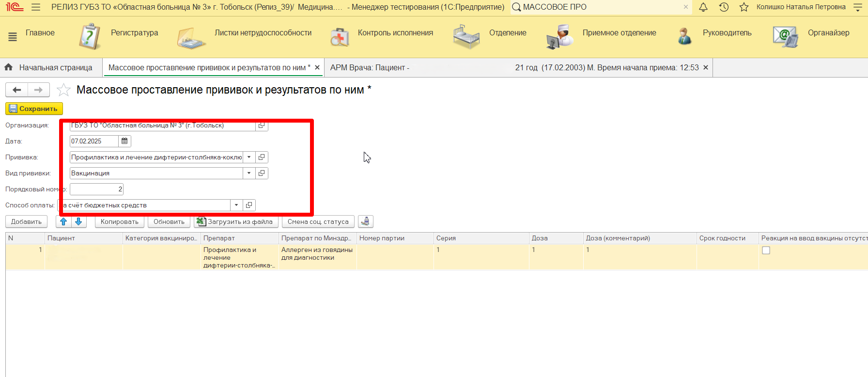Screen dimensions: 868x377
Task: Open the Регистратура section
Action: tap(134, 33)
